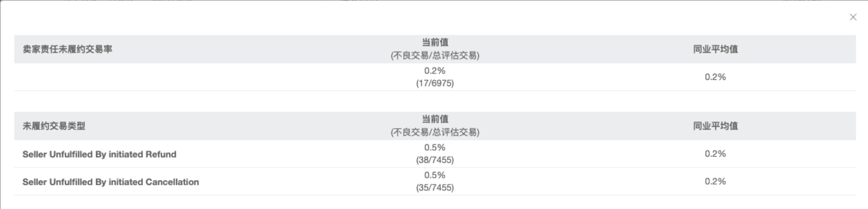This screenshot has height=209, width=868.
Task: Click the 0.5% value above (38/7455)
Action: tap(435, 148)
